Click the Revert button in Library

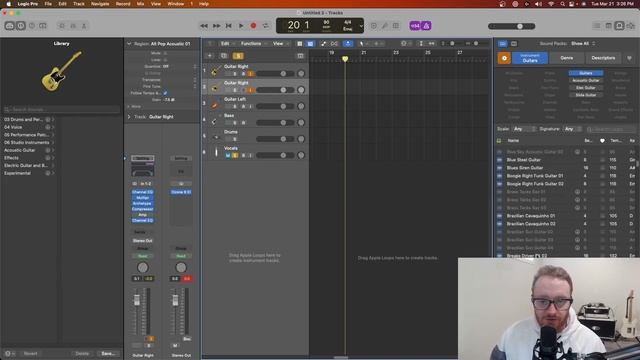(30, 353)
